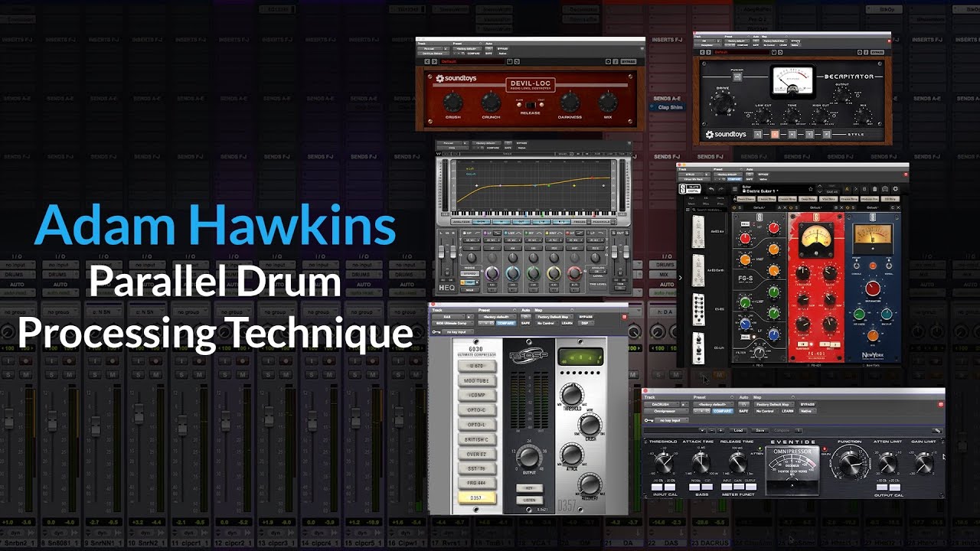Viewport: 980px width, 551px height.
Task: Select Decapitator style E button
Action: point(775,134)
